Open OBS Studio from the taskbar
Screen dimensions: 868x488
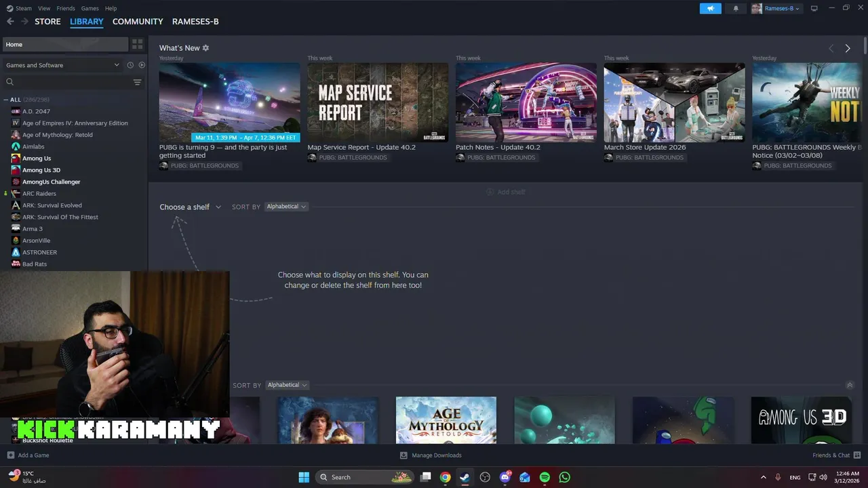485,477
